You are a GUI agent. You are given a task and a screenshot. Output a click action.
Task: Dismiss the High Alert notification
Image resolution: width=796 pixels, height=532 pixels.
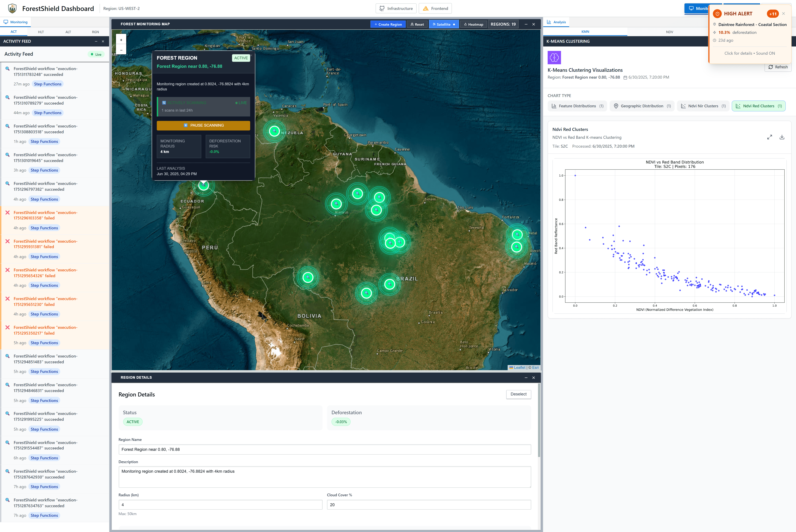(x=784, y=14)
